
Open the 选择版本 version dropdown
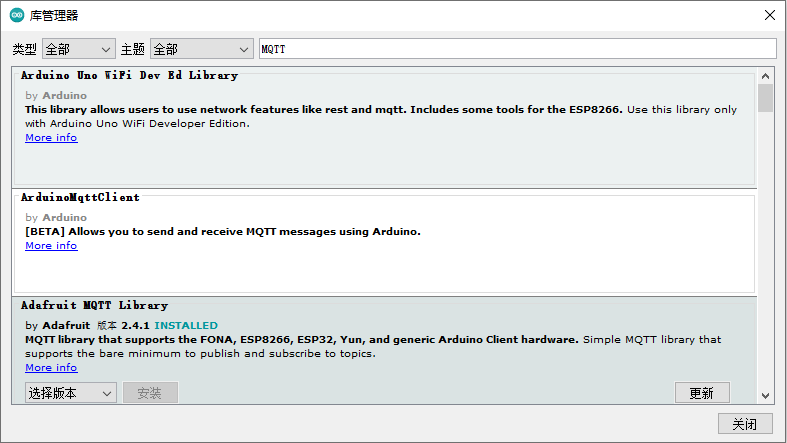(x=71, y=393)
